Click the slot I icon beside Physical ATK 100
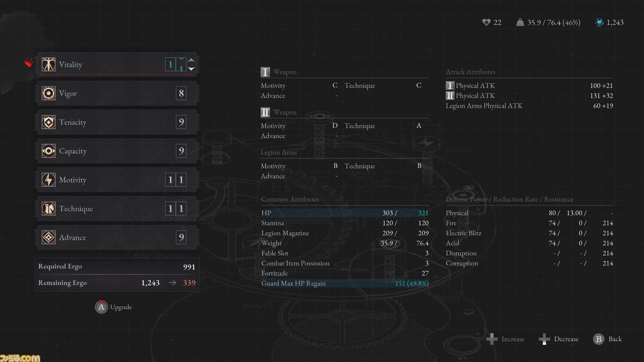Screen dimensions: 644x362 (450, 85)
